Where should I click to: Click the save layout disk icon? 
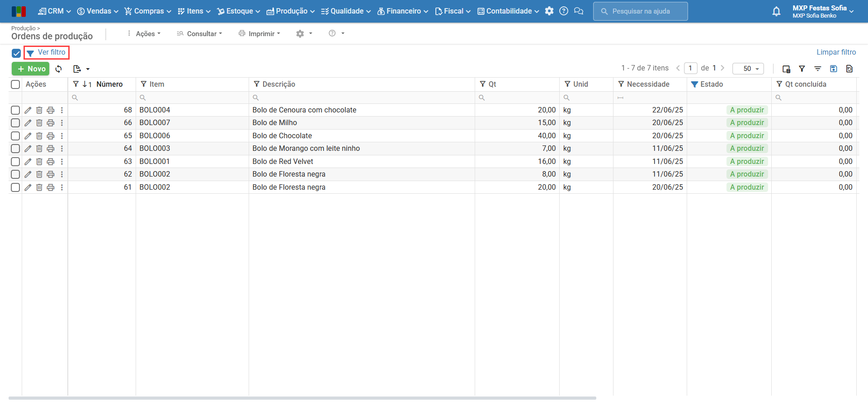point(834,69)
